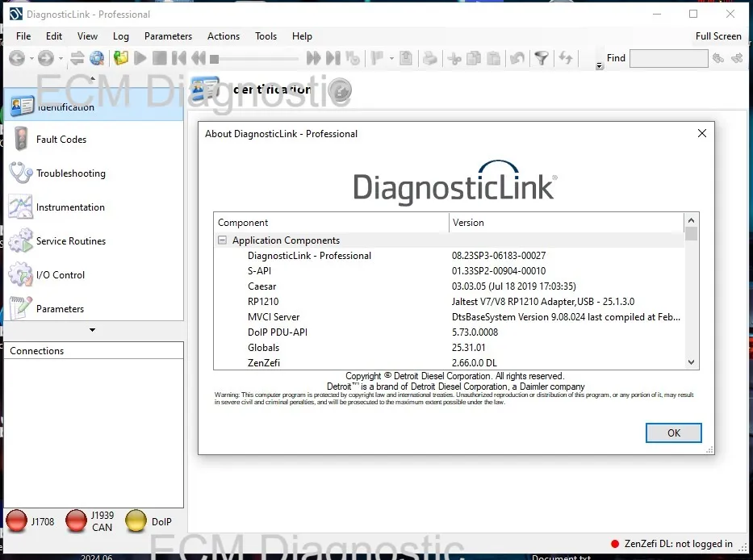Click the log playback seek slider

pyautogui.click(x=258, y=58)
